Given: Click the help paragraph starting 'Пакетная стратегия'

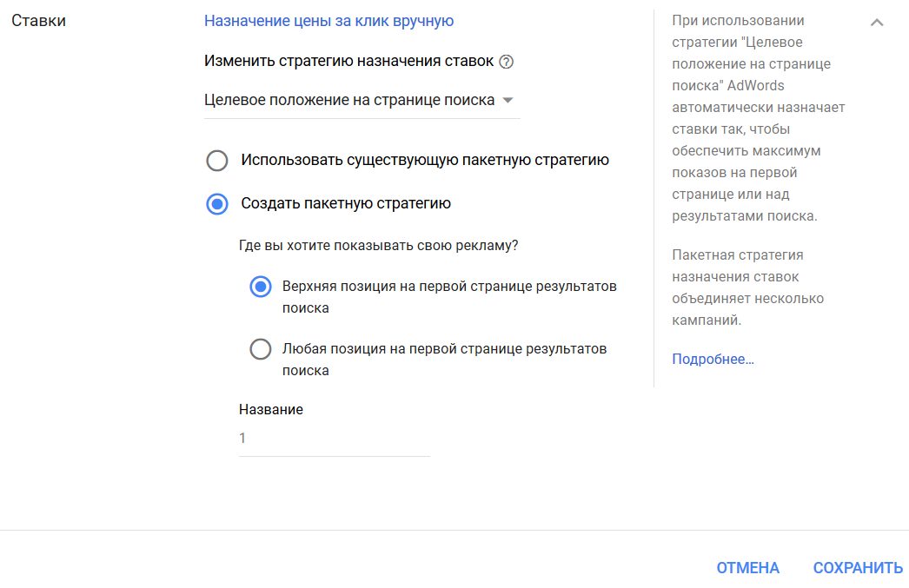Looking at the screenshot, I should (x=746, y=287).
